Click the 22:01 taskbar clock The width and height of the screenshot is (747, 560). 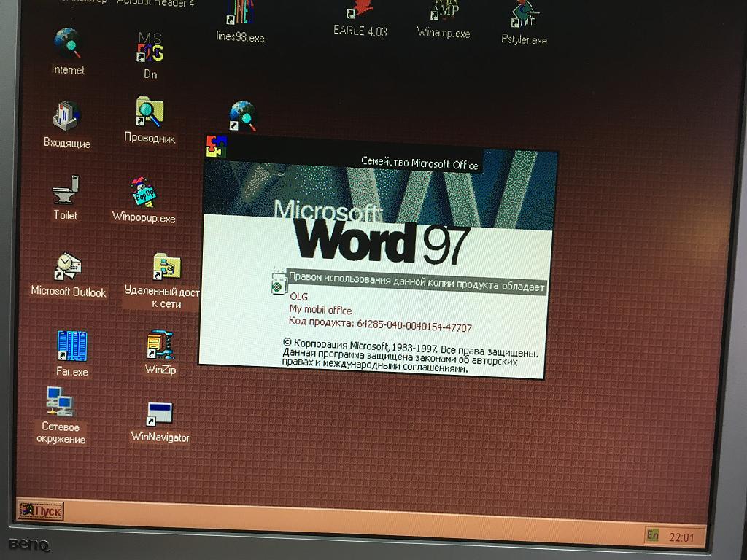pyautogui.click(x=681, y=537)
